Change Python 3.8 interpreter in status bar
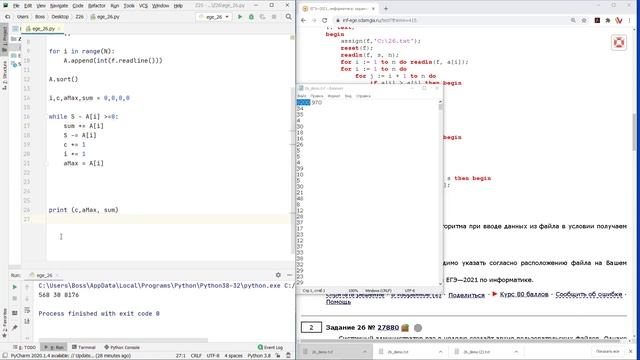640x360 pixels. (259, 356)
